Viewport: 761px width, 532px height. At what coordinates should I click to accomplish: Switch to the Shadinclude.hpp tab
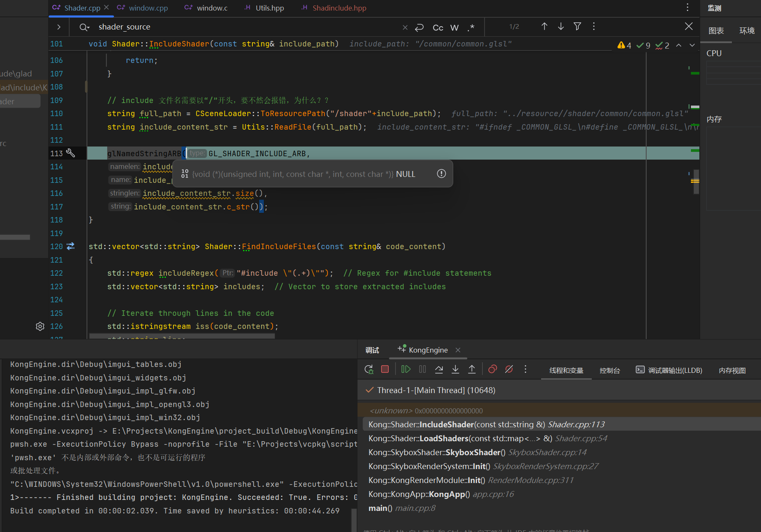point(334,8)
